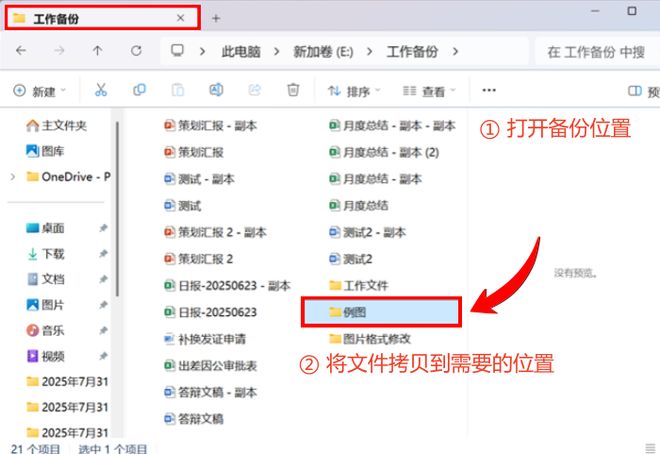Click chevron before 此电脑 in address bar
This screenshot has height=454, width=660.
pyautogui.click(x=202, y=51)
